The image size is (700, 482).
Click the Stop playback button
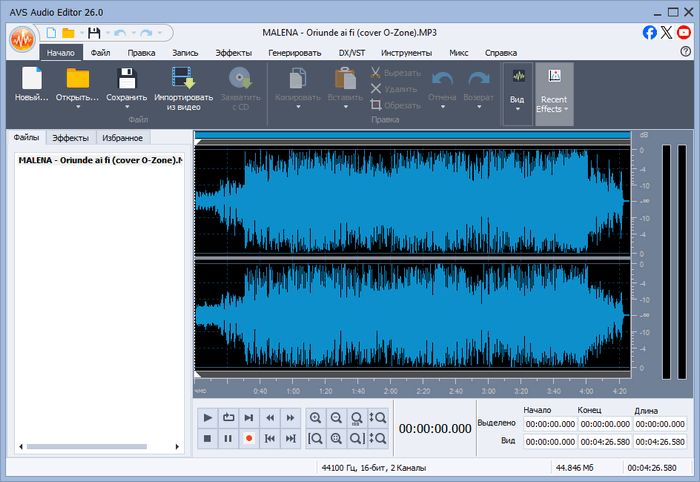(207, 438)
